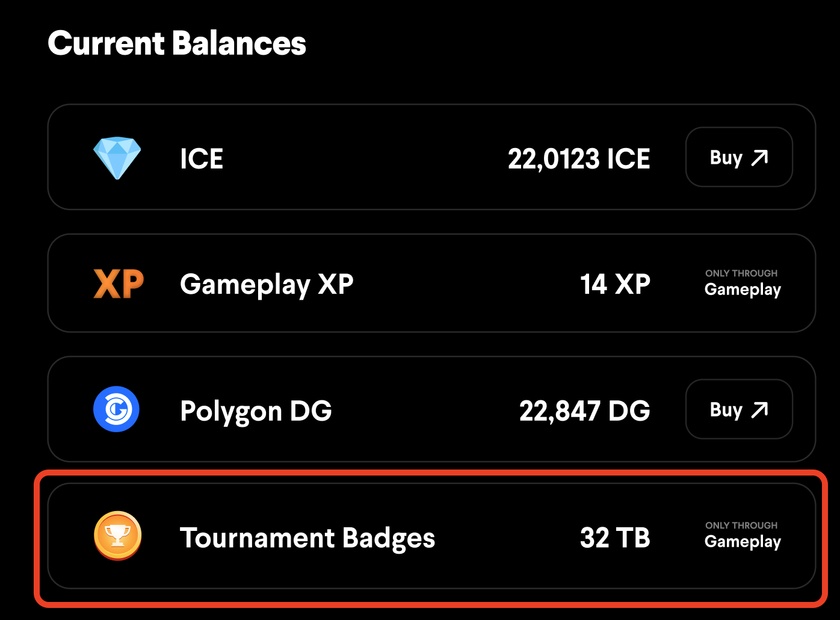Viewport: 840px width, 620px height.
Task: Open the highlighted Tournament Badges row
Action: coord(431,536)
